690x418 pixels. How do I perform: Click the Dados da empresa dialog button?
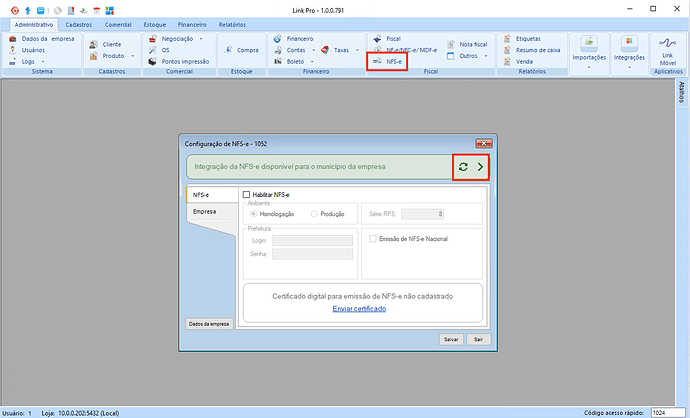209,324
